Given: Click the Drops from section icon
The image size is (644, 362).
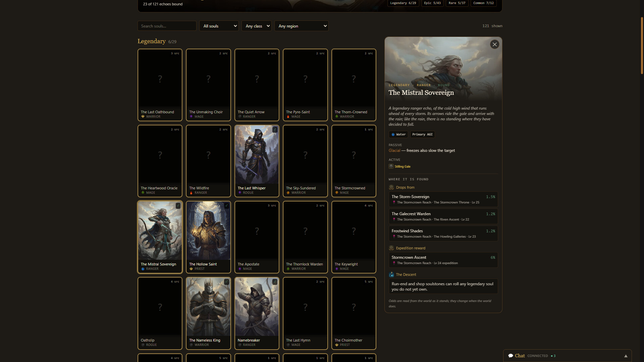Looking at the screenshot, I should [391, 187].
